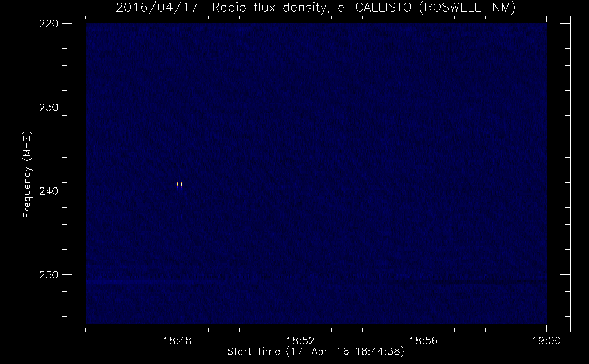This screenshot has width=589, height=364.
Task: Click the 220 frequency tick label
Action: 48,24
